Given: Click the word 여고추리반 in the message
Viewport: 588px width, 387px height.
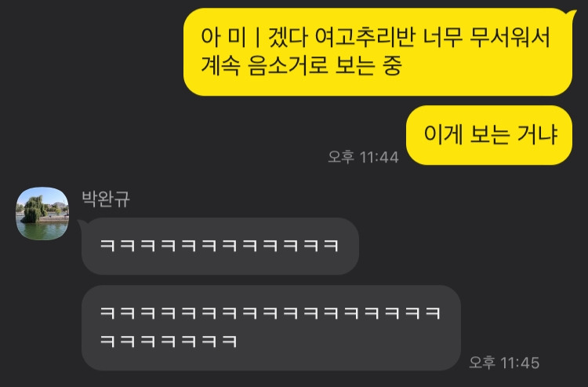Looking at the screenshot, I should [x=365, y=37].
